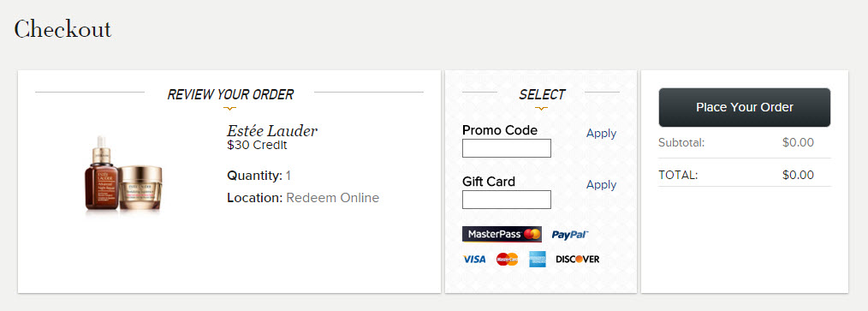868x311 pixels.
Task: Click the Place Your Order button
Action: pyautogui.click(x=745, y=108)
